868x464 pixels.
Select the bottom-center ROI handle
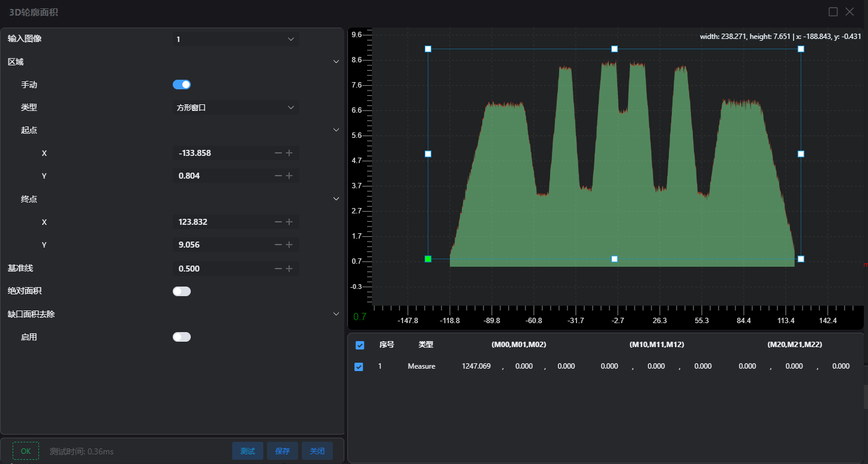coord(614,259)
